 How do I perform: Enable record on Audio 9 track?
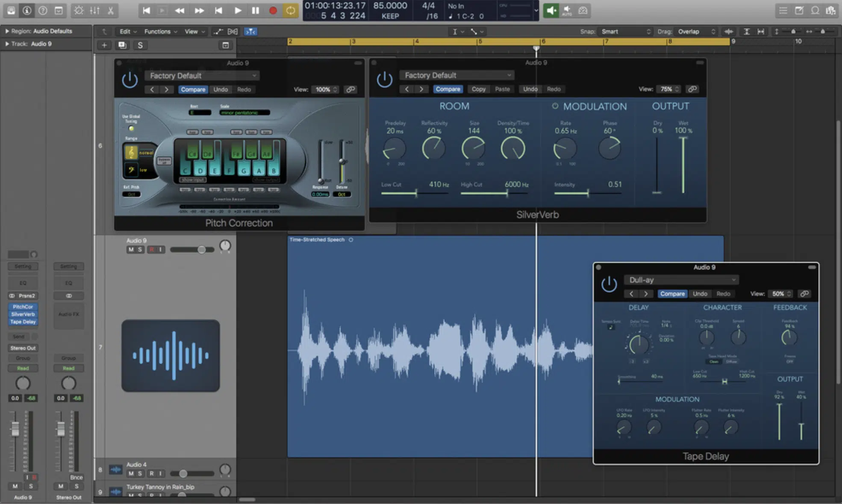[x=151, y=249]
